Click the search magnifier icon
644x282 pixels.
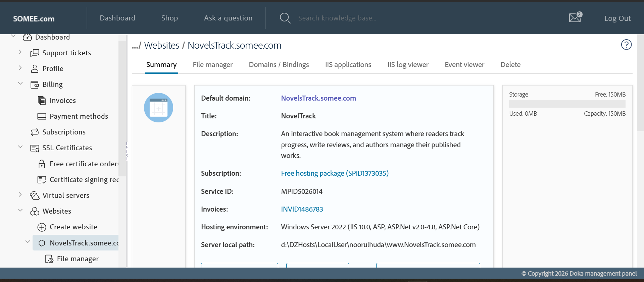click(285, 18)
